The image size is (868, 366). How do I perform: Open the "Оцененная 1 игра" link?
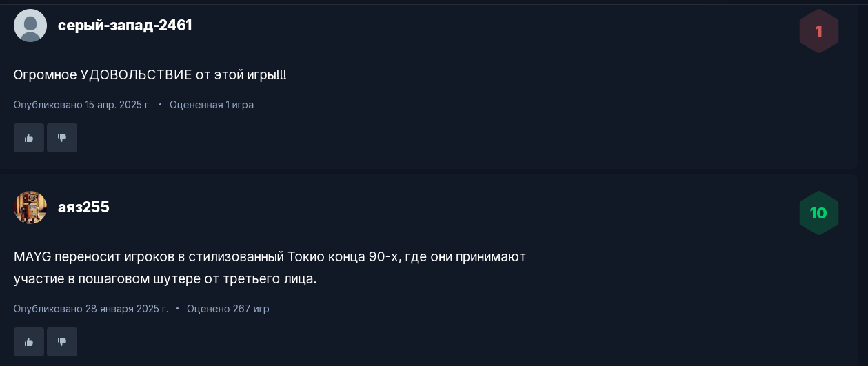coord(212,105)
